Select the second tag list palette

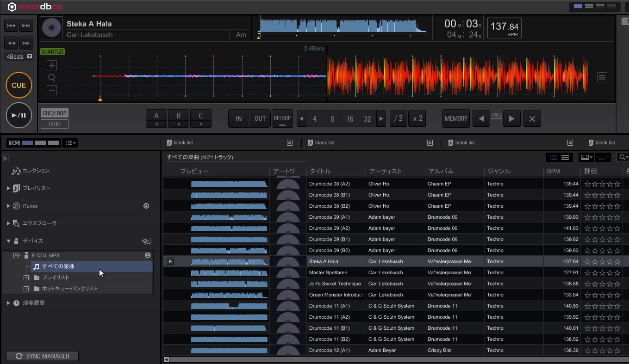tap(40, 143)
